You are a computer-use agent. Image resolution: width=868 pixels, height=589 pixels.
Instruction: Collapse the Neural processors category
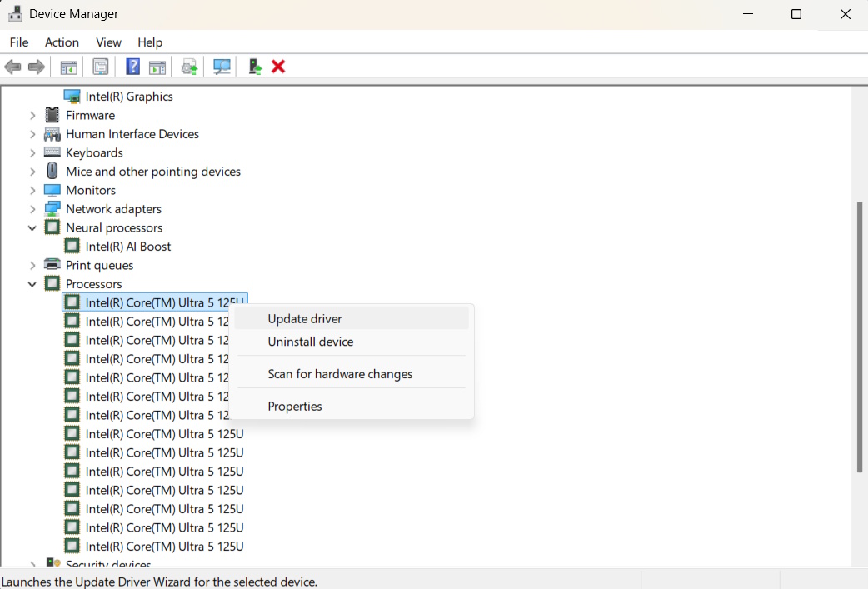pos(32,227)
